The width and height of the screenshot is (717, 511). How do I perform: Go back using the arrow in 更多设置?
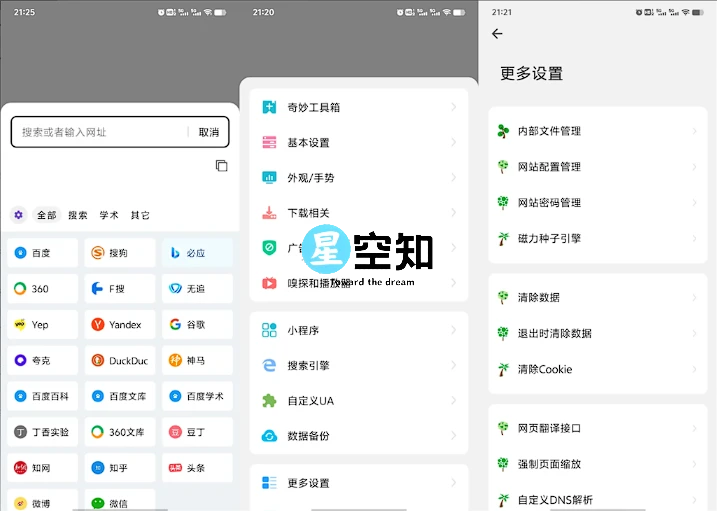point(497,33)
